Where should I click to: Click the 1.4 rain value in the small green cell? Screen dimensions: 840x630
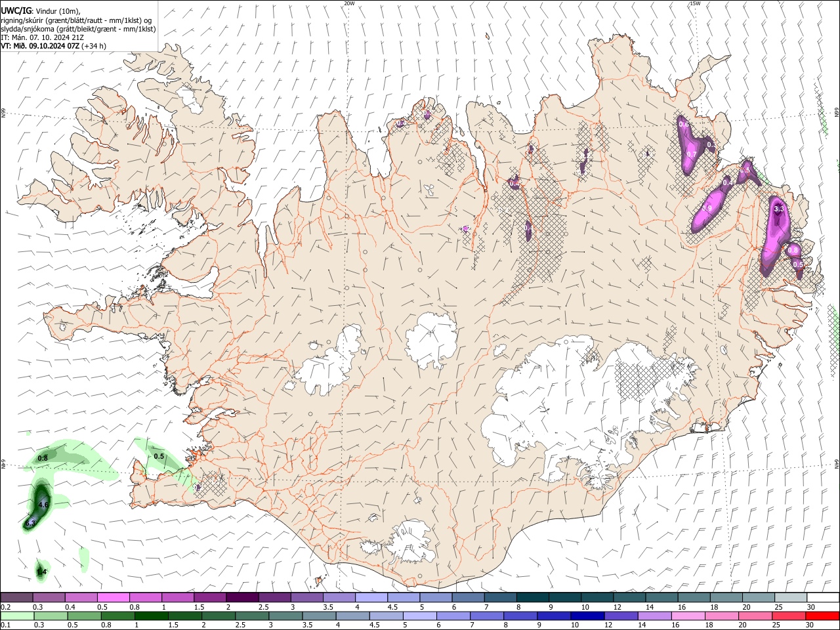(41, 572)
